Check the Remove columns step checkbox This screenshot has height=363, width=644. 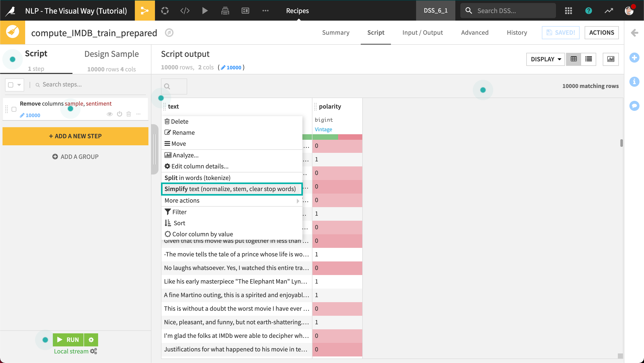pos(14,109)
